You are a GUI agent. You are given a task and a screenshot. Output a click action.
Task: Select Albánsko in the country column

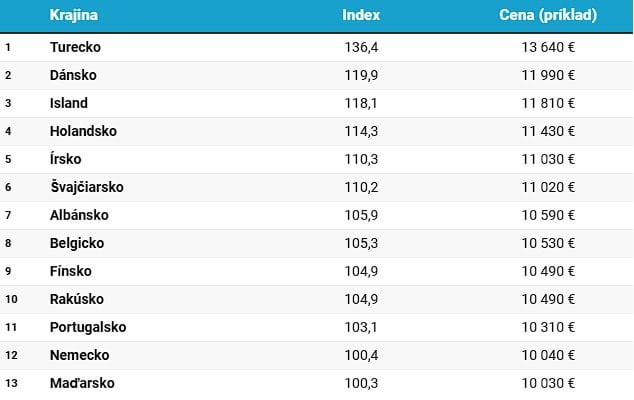79,215
